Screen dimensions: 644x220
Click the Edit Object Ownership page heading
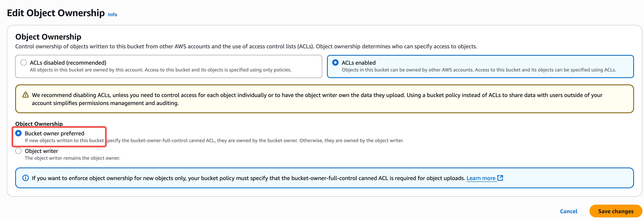(x=56, y=13)
